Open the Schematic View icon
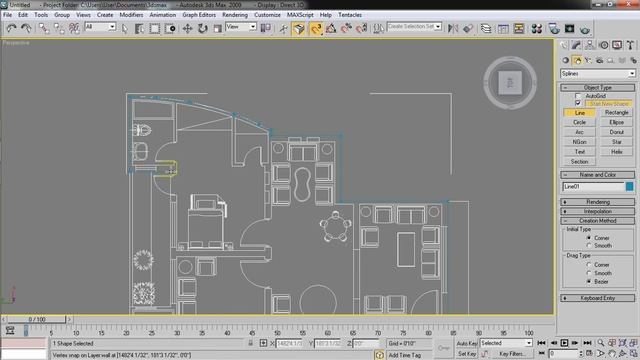 click(x=519, y=28)
